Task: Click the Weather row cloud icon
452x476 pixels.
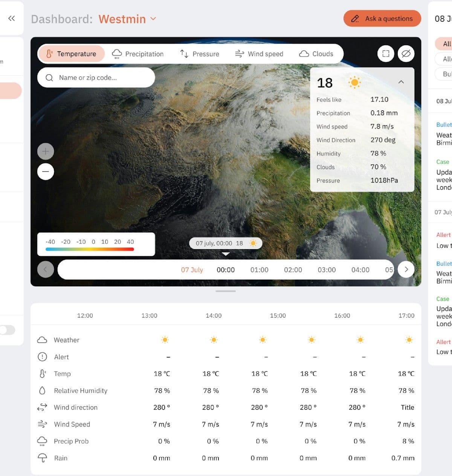Action: point(42,340)
